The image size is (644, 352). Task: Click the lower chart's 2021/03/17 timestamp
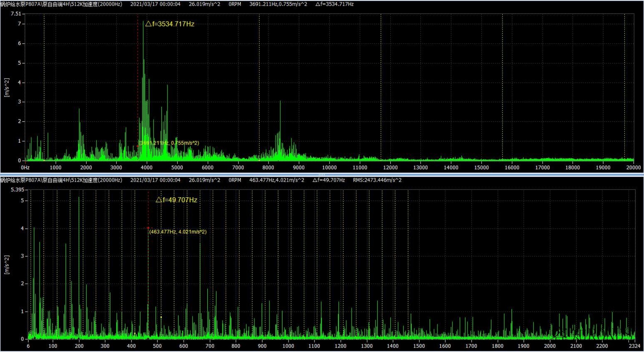[x=155, y=180]
